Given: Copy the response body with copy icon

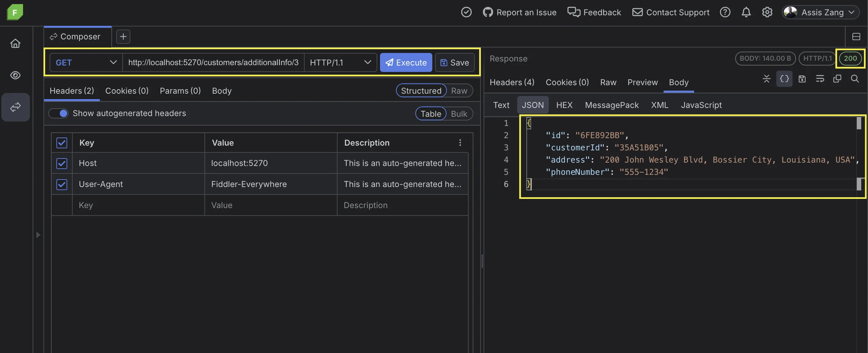Looking at the screenshot, I should [837, 79].
